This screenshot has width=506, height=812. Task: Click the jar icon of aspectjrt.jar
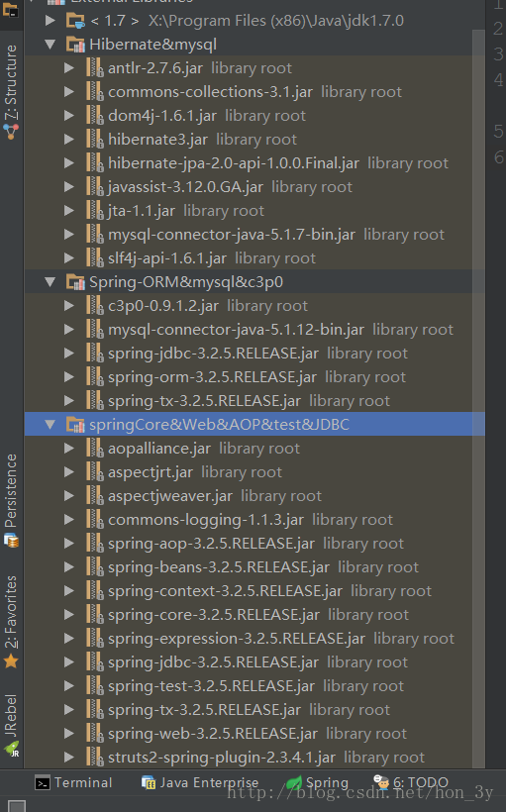(x=94, y=472)
